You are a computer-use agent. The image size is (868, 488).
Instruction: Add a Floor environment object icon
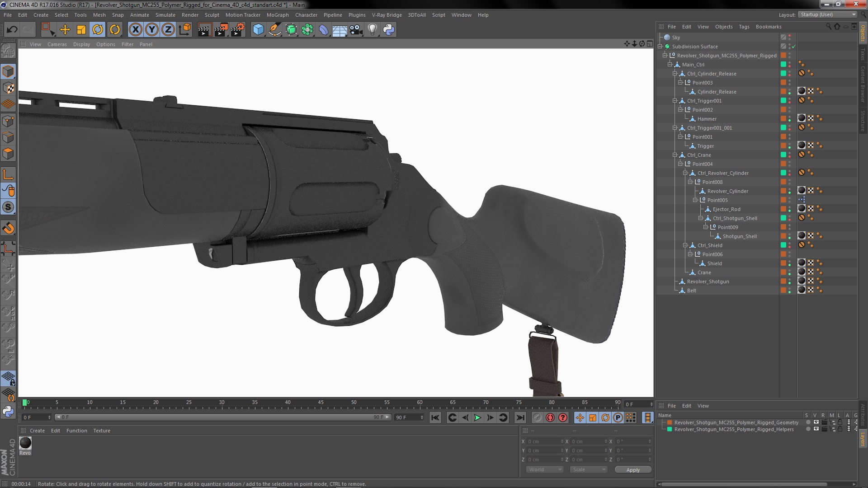pyautogui.click(x=340, y=30)
